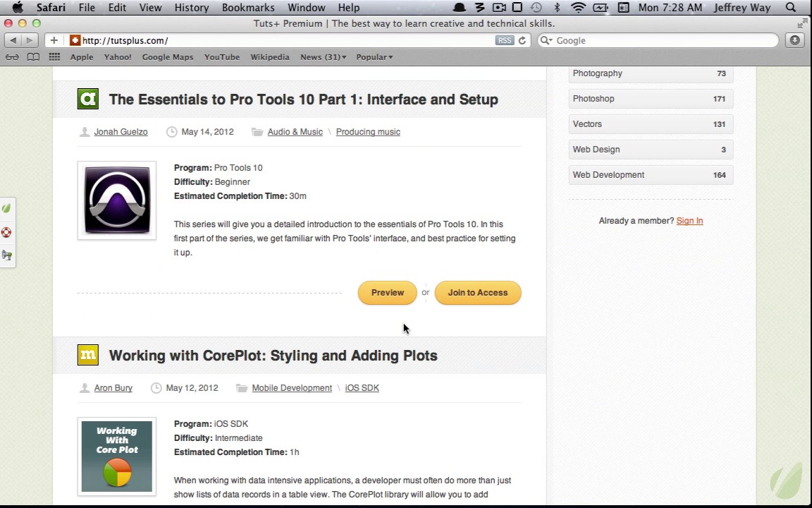812x508 pixels.
Task: Open author Jonah Guelzo link
Action: click(121, 132)
